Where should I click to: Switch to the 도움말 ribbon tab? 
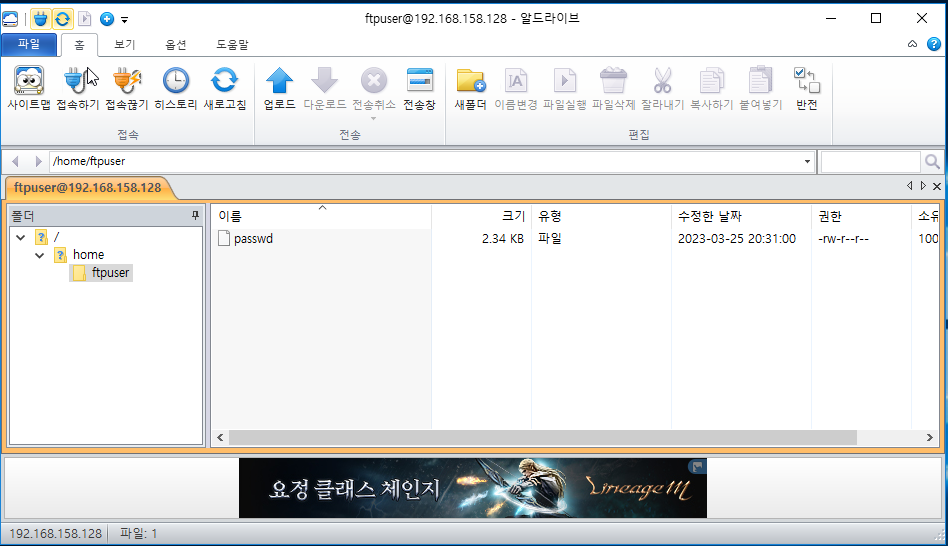tap(232, 45)
